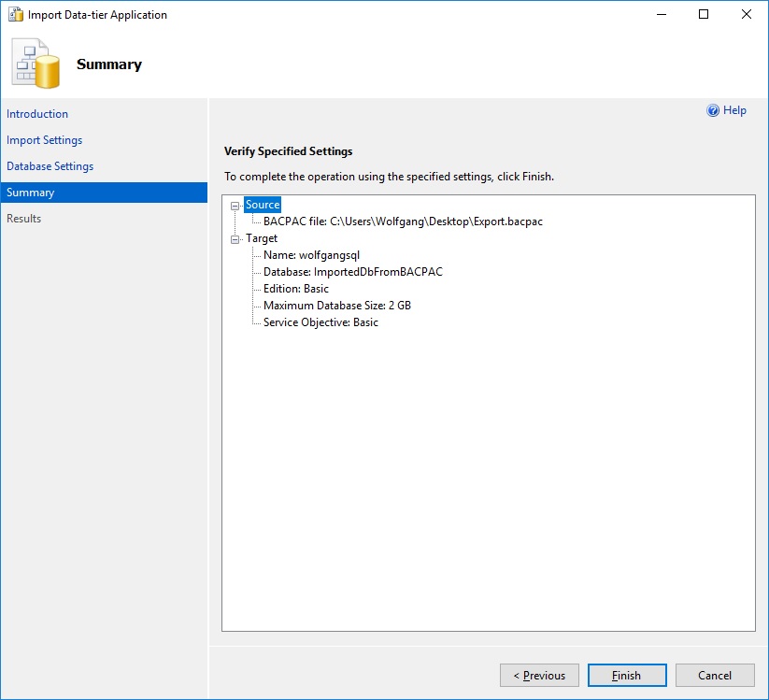
Task: Select the Source tree item
Action: tap(263, 205)
